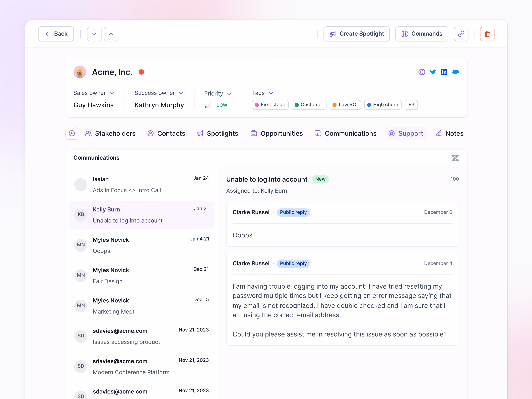Select Myles Novick Fair Design conversation
The width and height of the screenshot is (532, 399).
141,276
